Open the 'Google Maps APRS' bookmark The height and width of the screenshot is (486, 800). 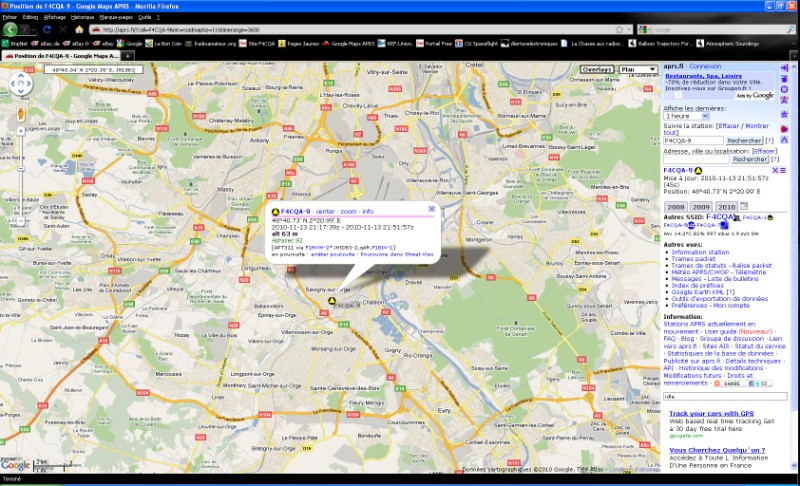(348, 44)
